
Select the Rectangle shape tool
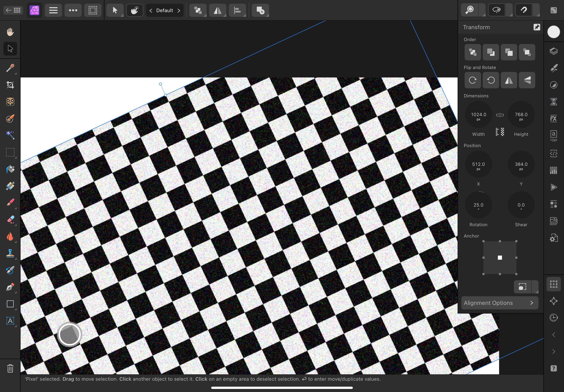10,304
